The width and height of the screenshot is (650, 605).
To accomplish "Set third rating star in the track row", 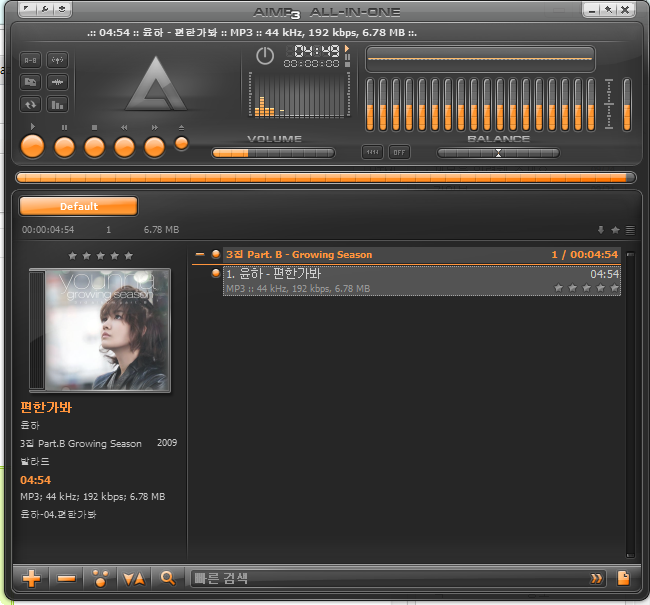I will 587,287.
